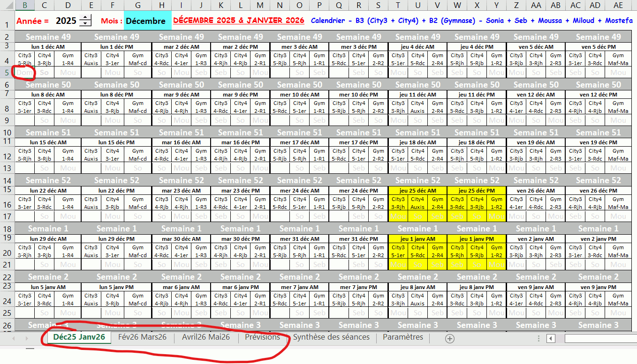Viewport: 637px width, 364px height.
Task: Select column M header
Action: [x=260, y=5]
